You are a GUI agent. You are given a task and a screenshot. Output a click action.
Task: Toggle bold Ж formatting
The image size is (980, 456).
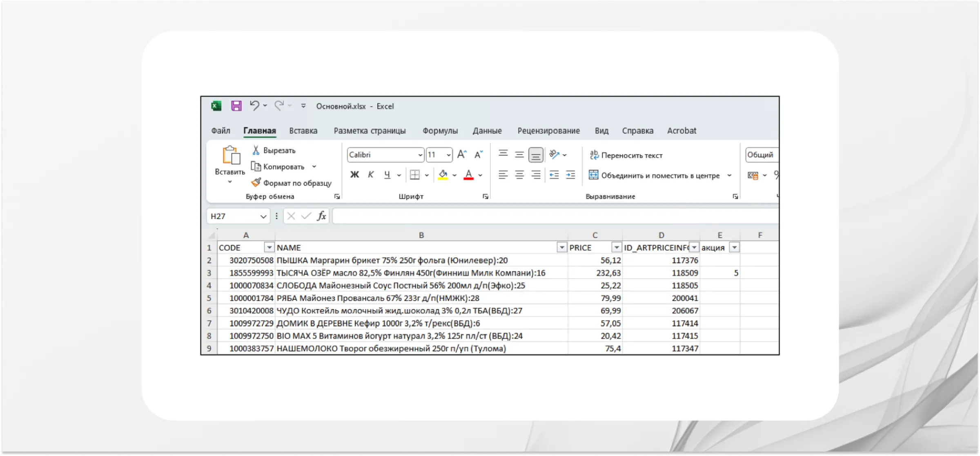coord(354,175)
